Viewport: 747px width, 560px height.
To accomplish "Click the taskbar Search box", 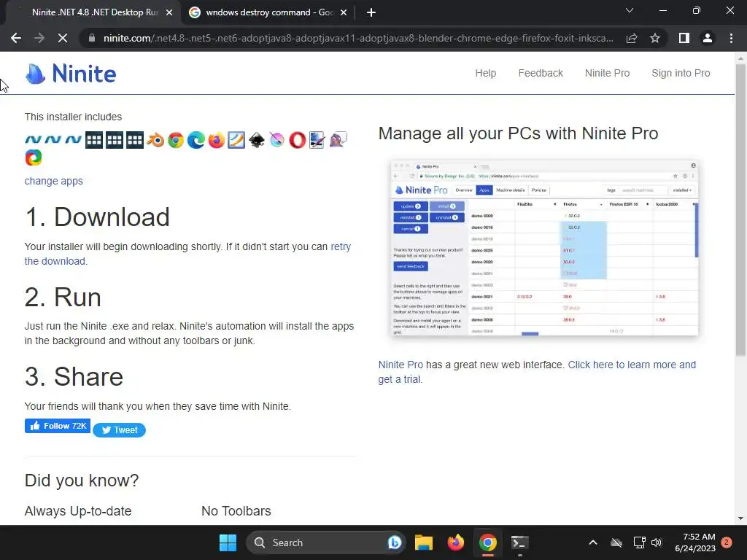I will (x=326, y=542).
